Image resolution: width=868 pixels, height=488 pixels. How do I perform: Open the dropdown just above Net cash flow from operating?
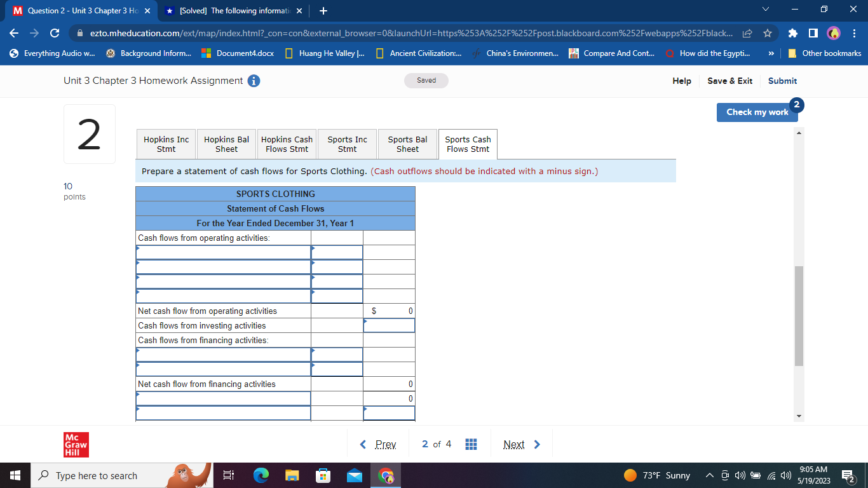click(224, 296)
